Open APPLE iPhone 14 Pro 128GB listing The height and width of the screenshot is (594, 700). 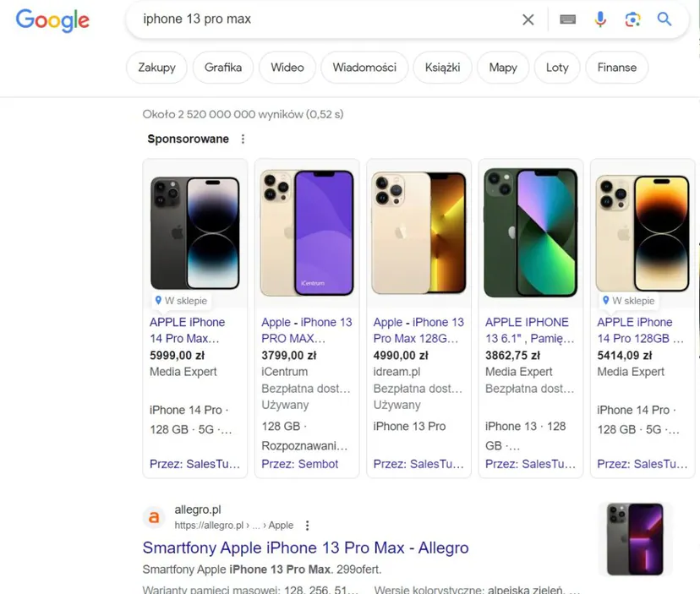point(641,330)
